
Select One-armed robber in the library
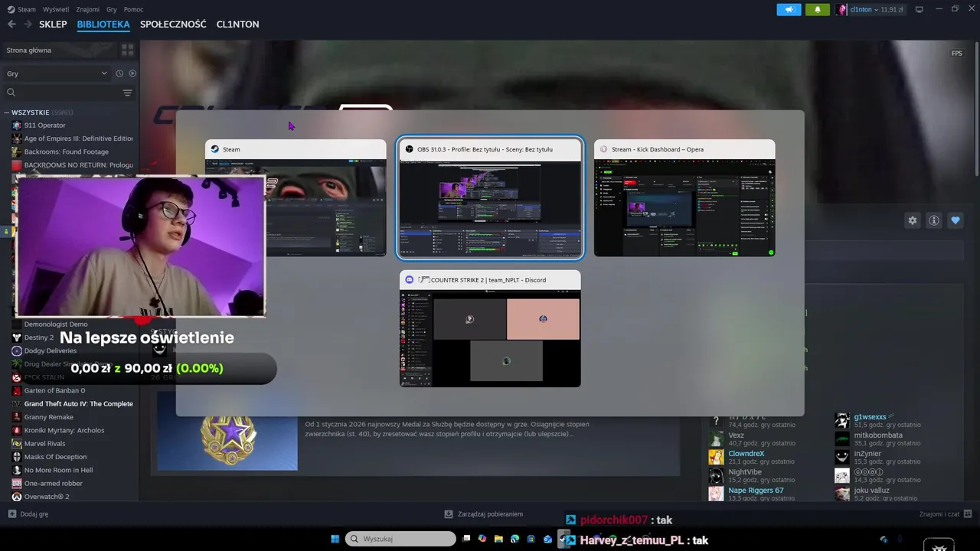coord(47,484)
